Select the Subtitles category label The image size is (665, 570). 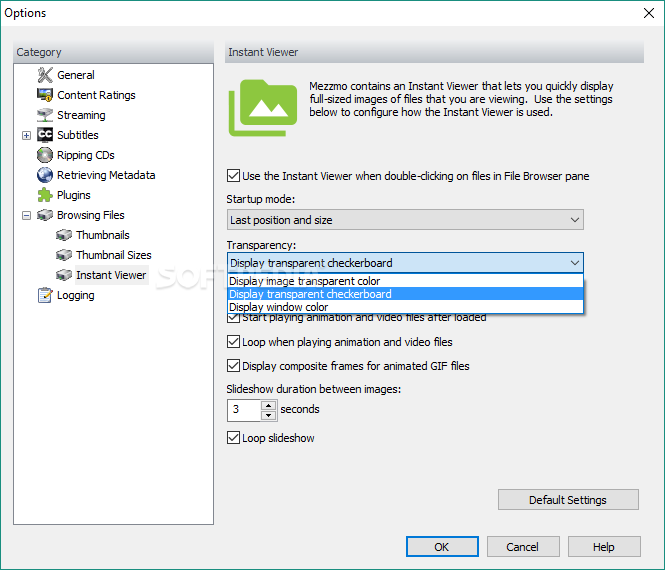[x=78, y=135]
